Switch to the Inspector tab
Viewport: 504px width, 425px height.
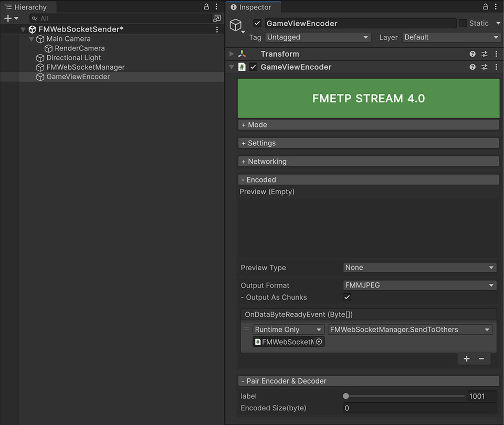(253, 7)
